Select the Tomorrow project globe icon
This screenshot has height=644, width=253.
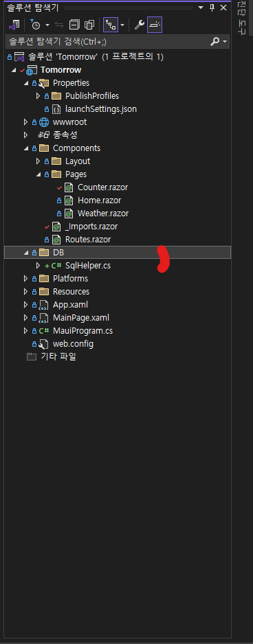click(32, 70)
